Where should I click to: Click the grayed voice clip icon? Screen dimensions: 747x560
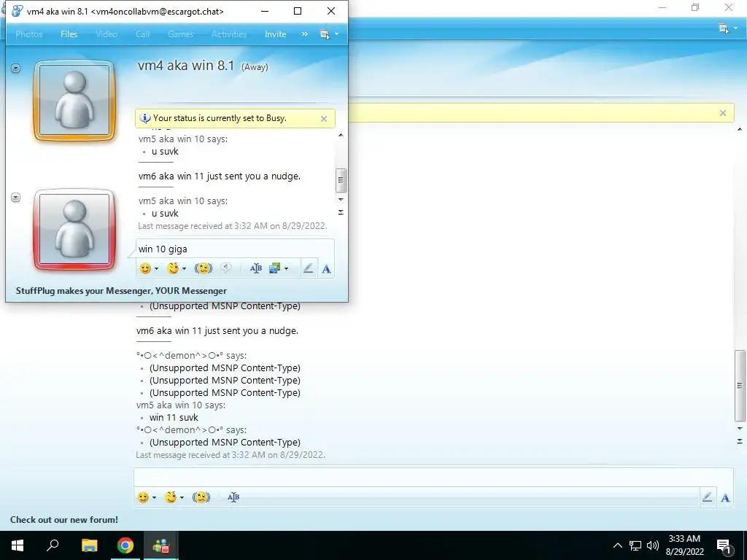(x=226, y=268)
